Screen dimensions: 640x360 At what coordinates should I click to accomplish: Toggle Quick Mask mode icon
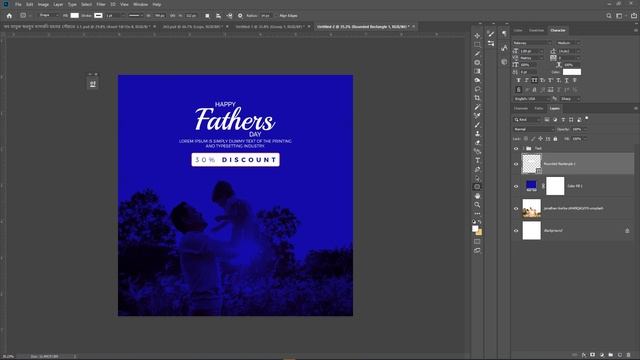click(477, 242)
